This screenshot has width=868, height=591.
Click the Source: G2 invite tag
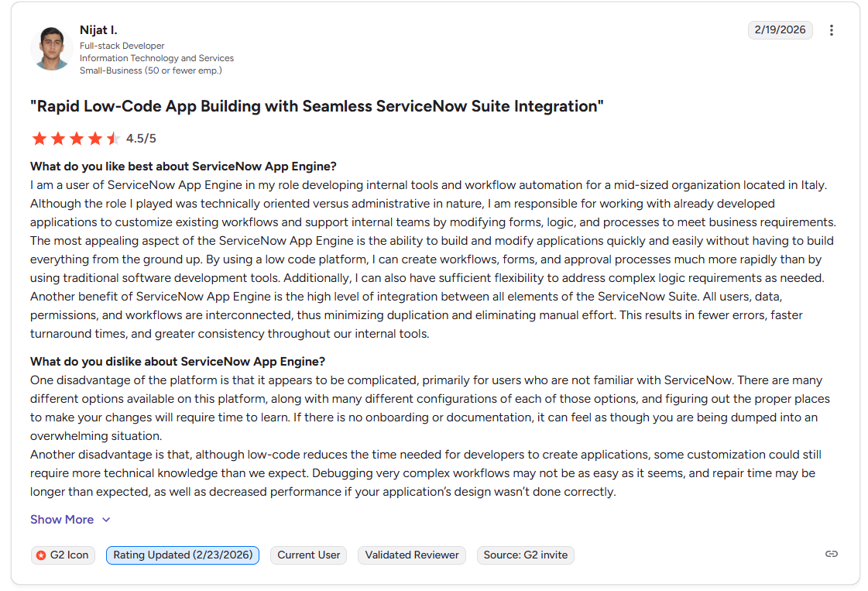[525, 555]
